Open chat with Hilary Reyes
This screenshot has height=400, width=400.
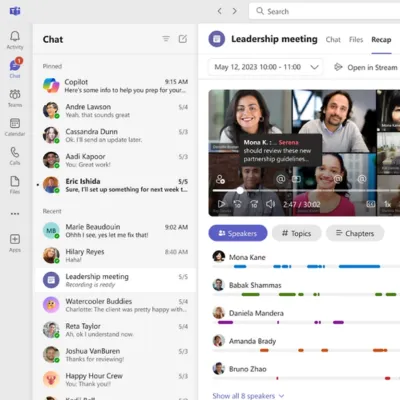point(116,255)
